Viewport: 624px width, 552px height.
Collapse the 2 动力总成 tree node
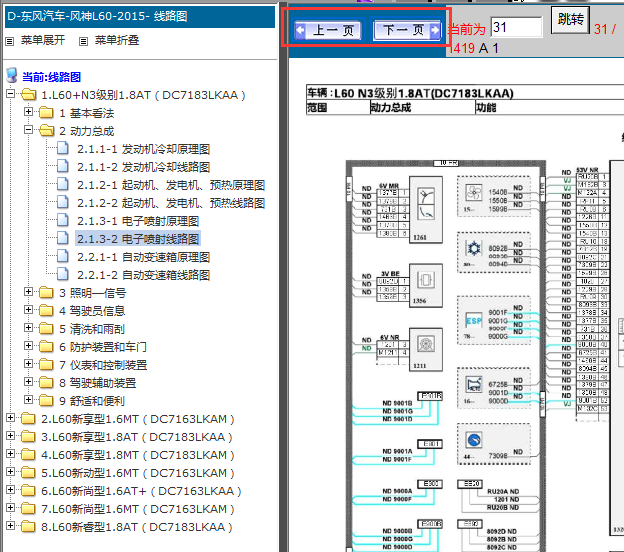pyautogui.click(x=28, y=129)
